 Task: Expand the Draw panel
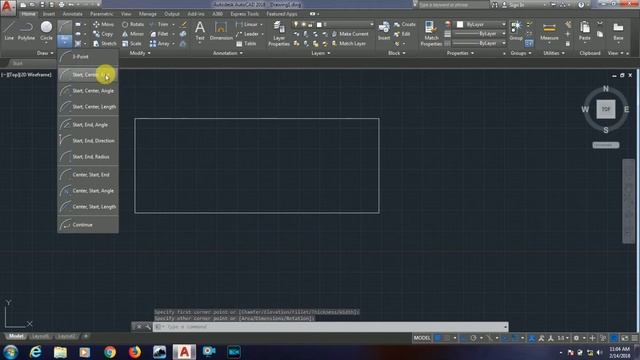pos(45,53)
